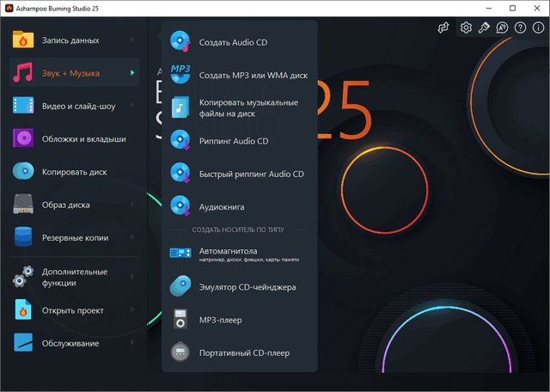The height and width of the screenshot is (392, 550).
Task: Click the paintbrush theme icon
Action: 484,28
